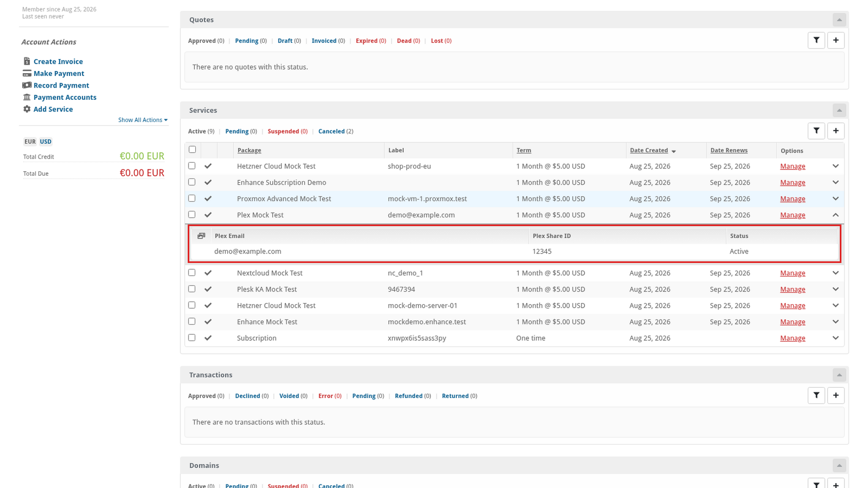Open Manage for Nextcloud Mock Test
Viewport: 868px width, 488px height.
[793, 273]
